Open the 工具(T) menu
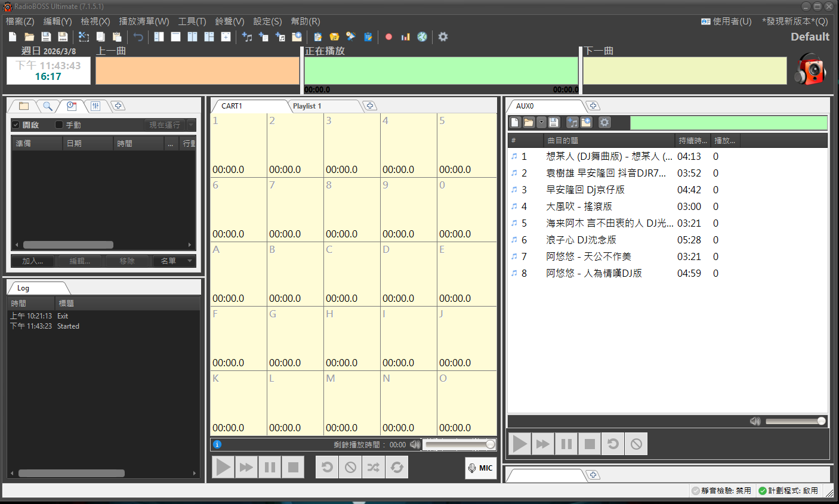 pyautogui.click(x=192, y=21)
